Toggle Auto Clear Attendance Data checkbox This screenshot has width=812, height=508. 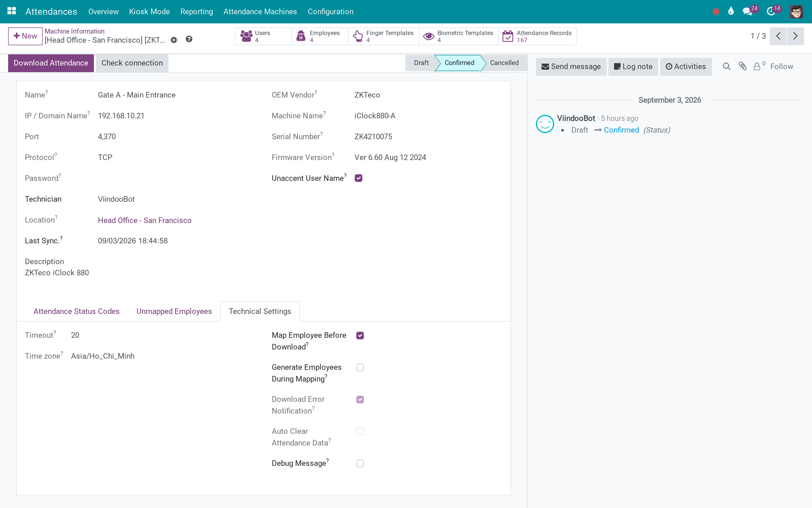pyautogui.click(x=360, y=431)
